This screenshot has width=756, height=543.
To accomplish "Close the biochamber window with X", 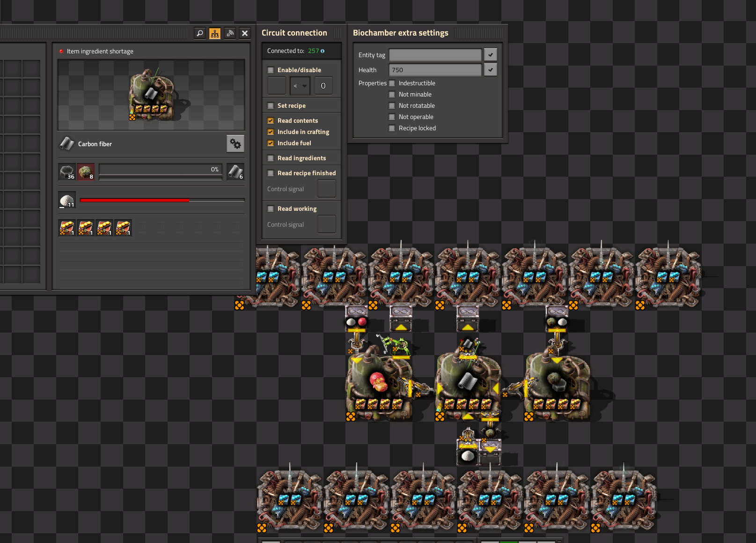I will click(x=245, y=33).
